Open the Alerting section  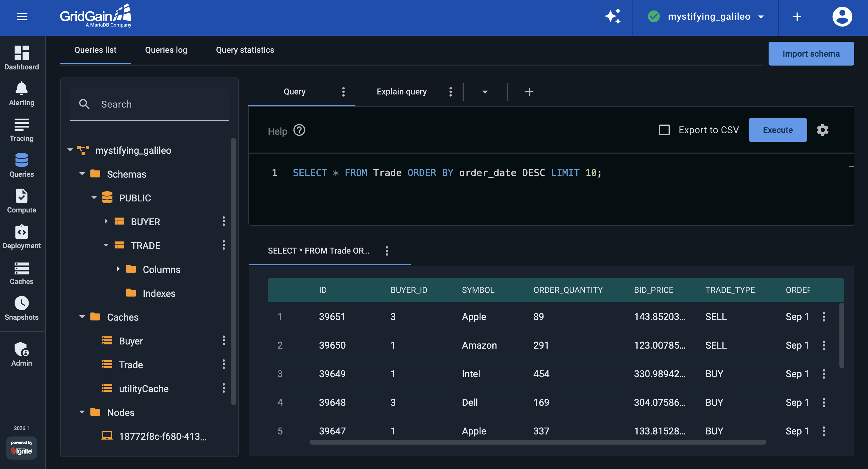click(x=21, y=94)
